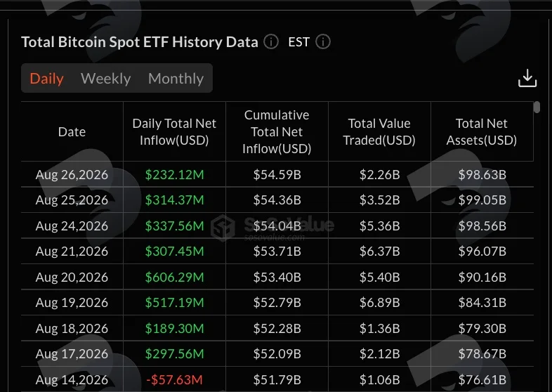Screen dimensions: 552x392
Task: Click the EST timezone label
Action: point(298,42)
